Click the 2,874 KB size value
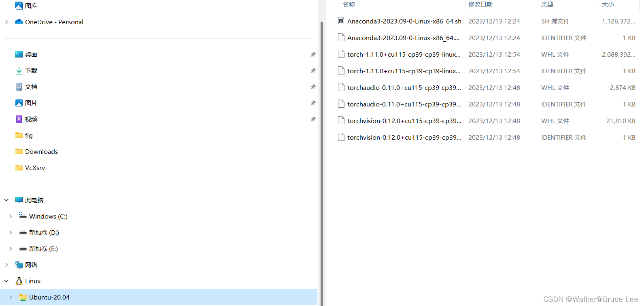Screen dimensions: 644x306 (623, 87)
